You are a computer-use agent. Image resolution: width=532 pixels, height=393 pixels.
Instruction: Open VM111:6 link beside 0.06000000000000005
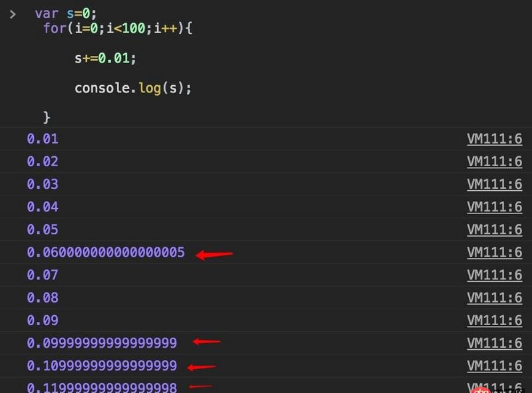pyautogui.click(x=494, y=252)
